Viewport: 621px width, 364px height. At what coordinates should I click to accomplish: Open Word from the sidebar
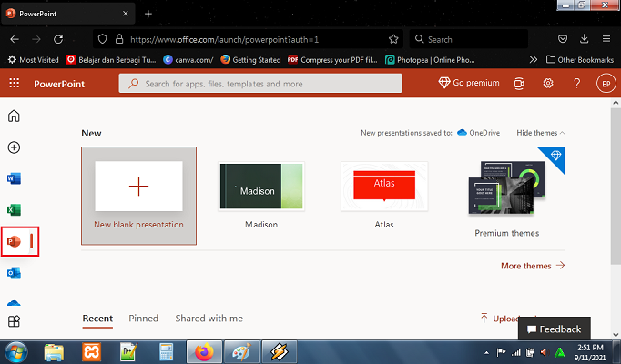click(x=14, y=179)
